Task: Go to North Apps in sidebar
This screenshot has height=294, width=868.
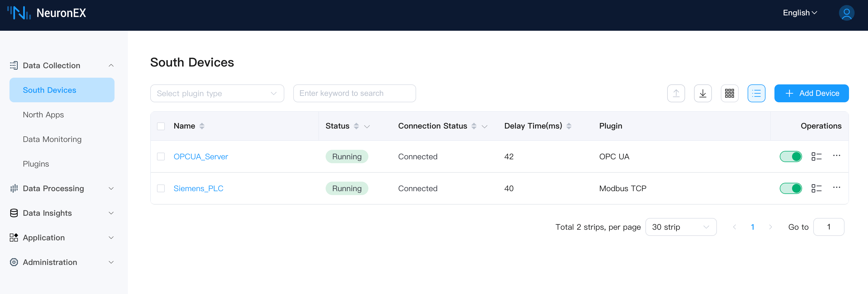Action: point(44,115)
